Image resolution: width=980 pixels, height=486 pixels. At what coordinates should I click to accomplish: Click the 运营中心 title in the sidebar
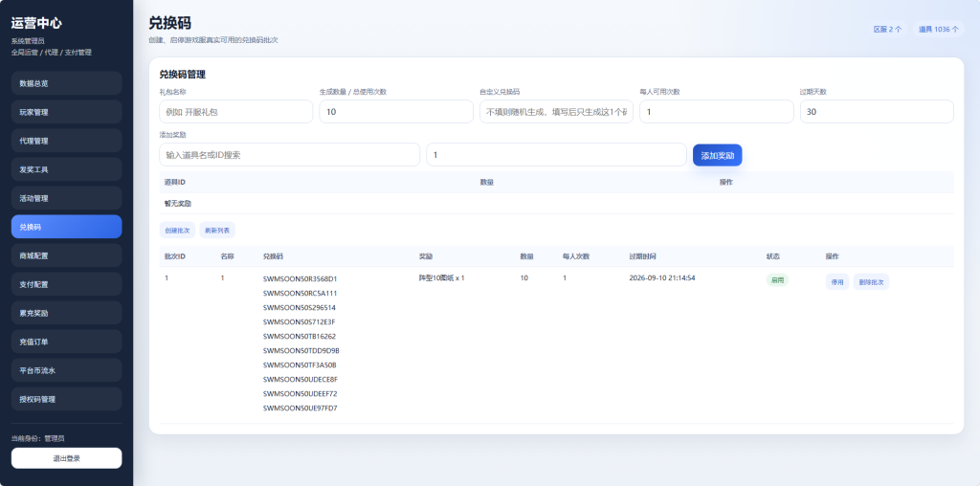36,23
